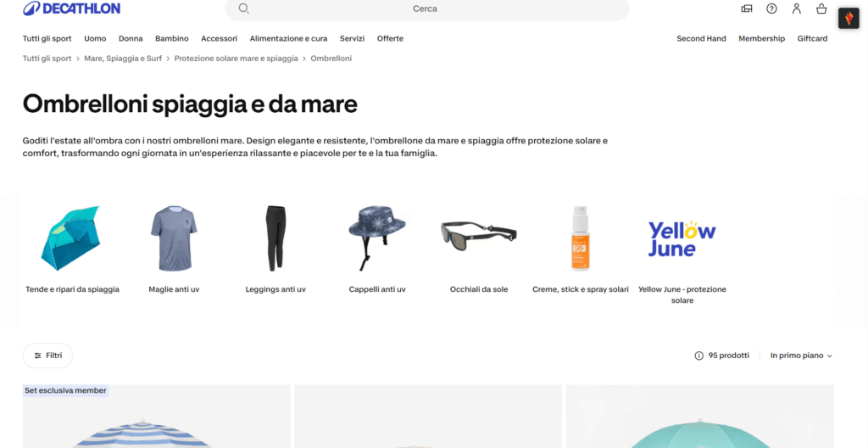
Task: Click the 95 prodotti count text
Action: coord(728,356)
